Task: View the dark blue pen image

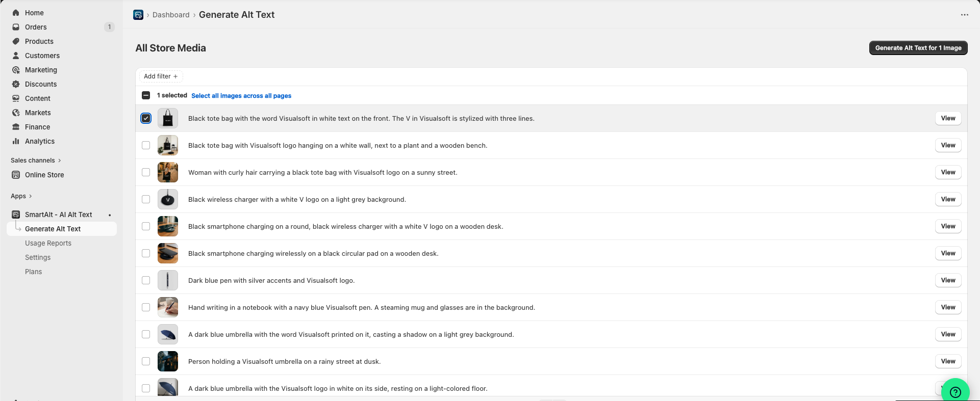Action: click(948, 280)
